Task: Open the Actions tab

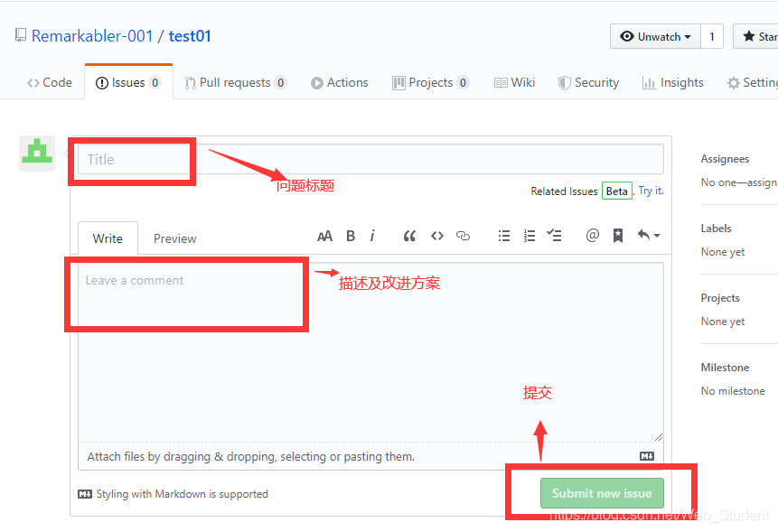Action: point(340,82)
